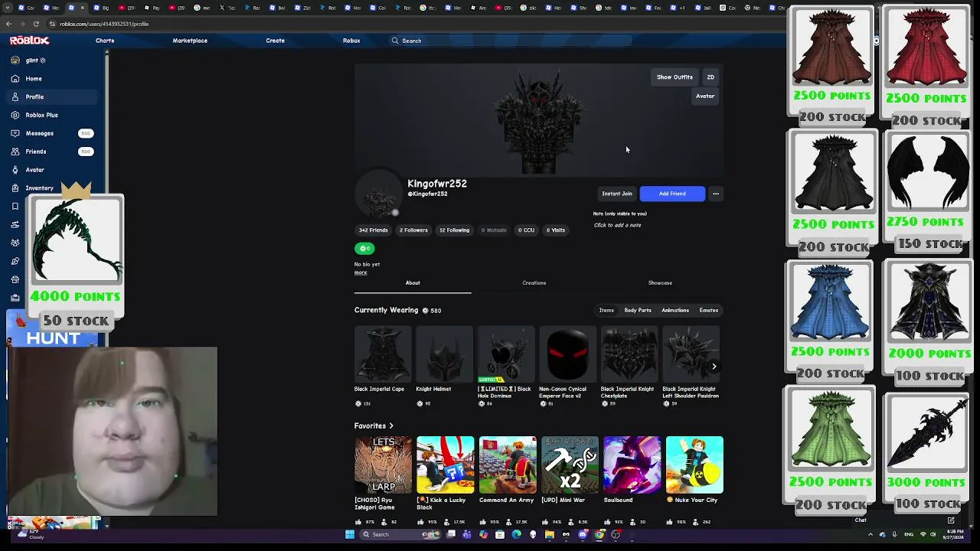Select the Emotes filter tab
The image size is (980, 551).
[x=709, y=311]
